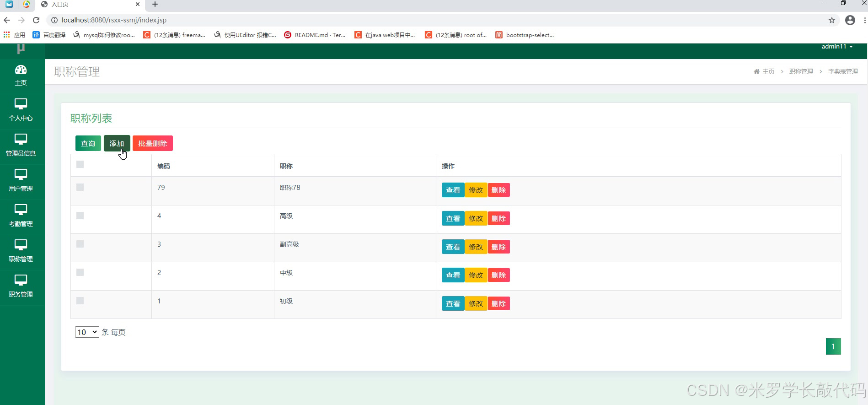Edit the 副高级 row with 修改

476,247
